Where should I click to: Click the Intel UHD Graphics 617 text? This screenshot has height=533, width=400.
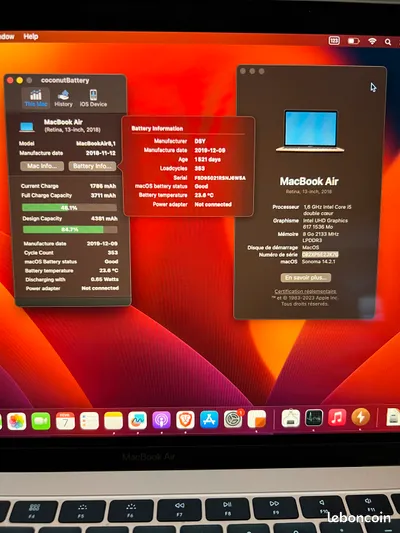pyautogui.click(x=325, y=223)
